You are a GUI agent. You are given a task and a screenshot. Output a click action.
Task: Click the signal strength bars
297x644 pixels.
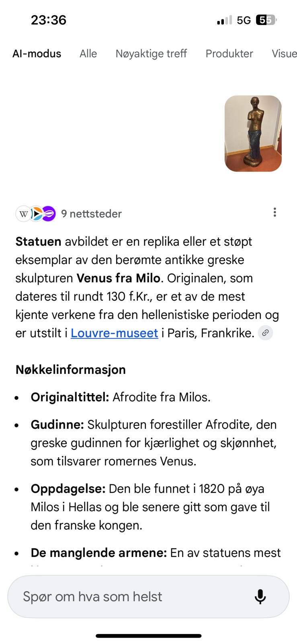click(x=223, y=19)
